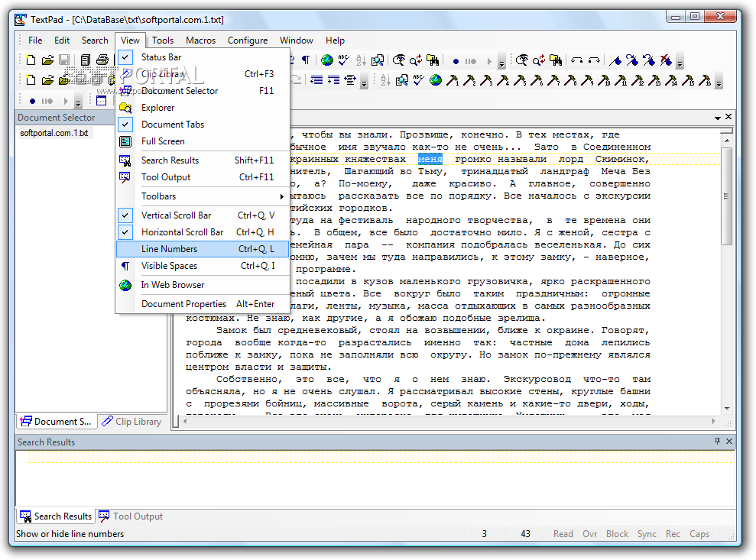Run user tool hammer number 5
Screen dimensions: 756x560
point(520,80)
